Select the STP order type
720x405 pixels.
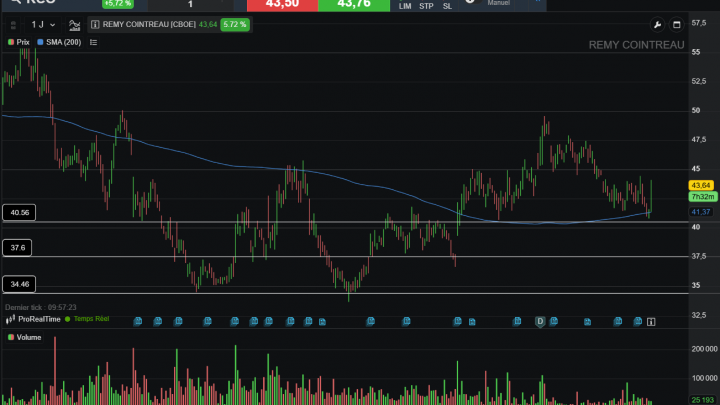(426, 6)
